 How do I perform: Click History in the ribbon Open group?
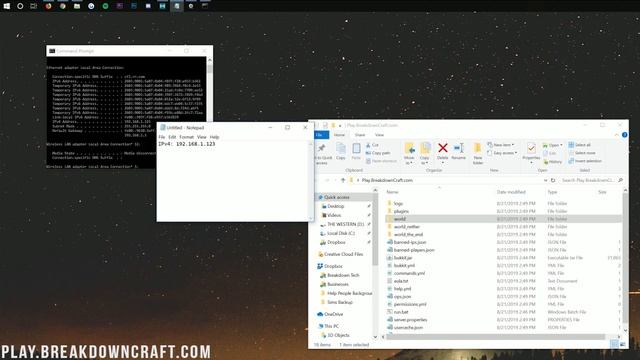553,162
